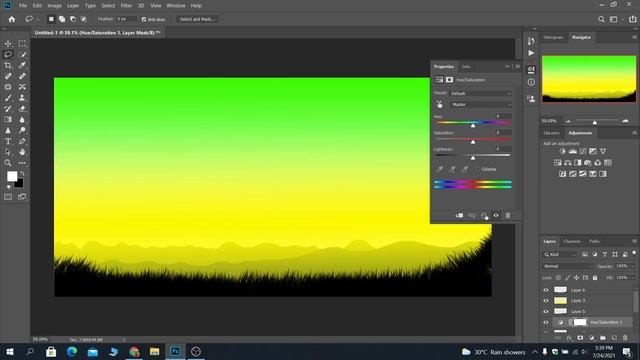Switch to the Info tab in Properties
The width and height of the screenshot is (640, 360).
(x=466, y=67)
